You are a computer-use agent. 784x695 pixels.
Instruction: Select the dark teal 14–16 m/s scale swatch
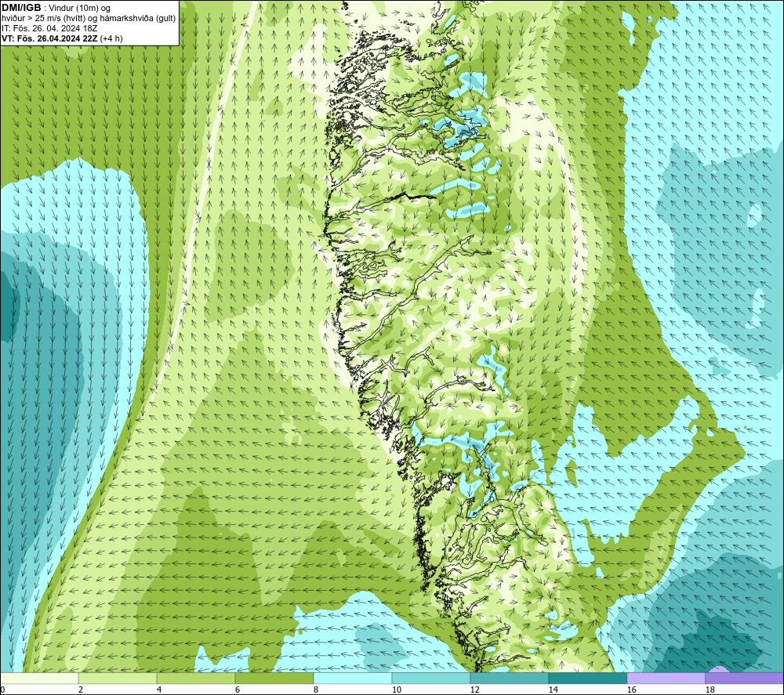coord(587,678)
